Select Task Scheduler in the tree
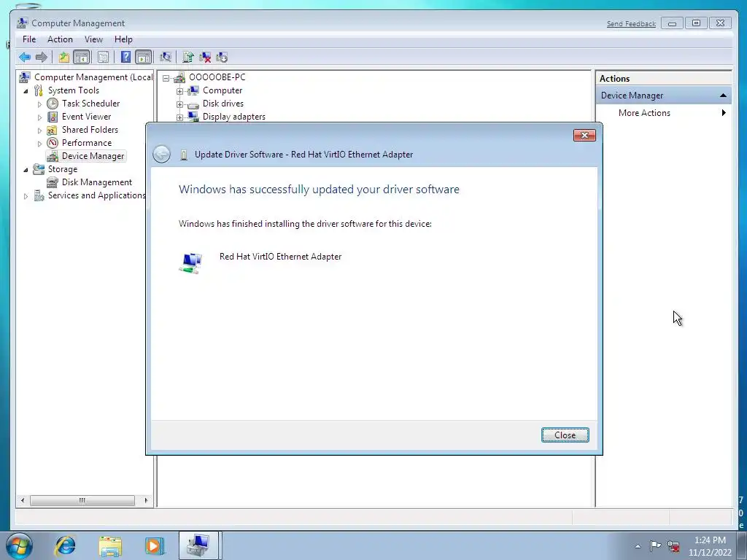747x560 pixels. (90, 104)
